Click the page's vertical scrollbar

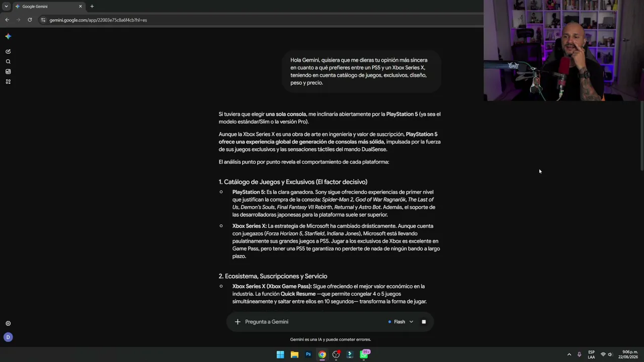[641, 136]
